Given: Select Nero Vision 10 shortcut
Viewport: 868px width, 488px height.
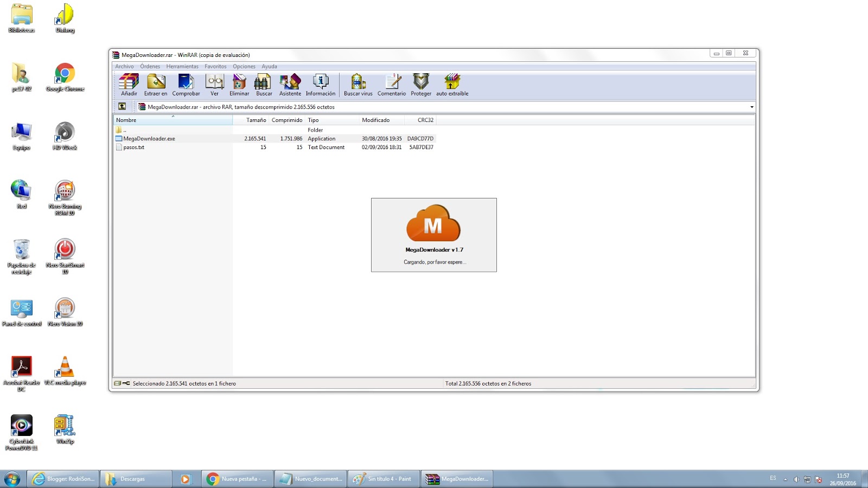Looking at the screenshot, I should pyautogui.click(x=65, y=312).
